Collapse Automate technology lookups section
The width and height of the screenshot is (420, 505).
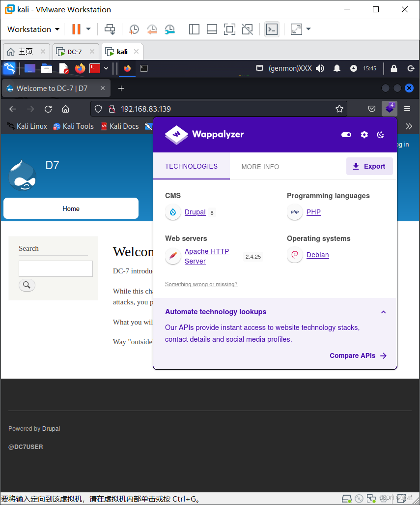click(x=383, y=312)
